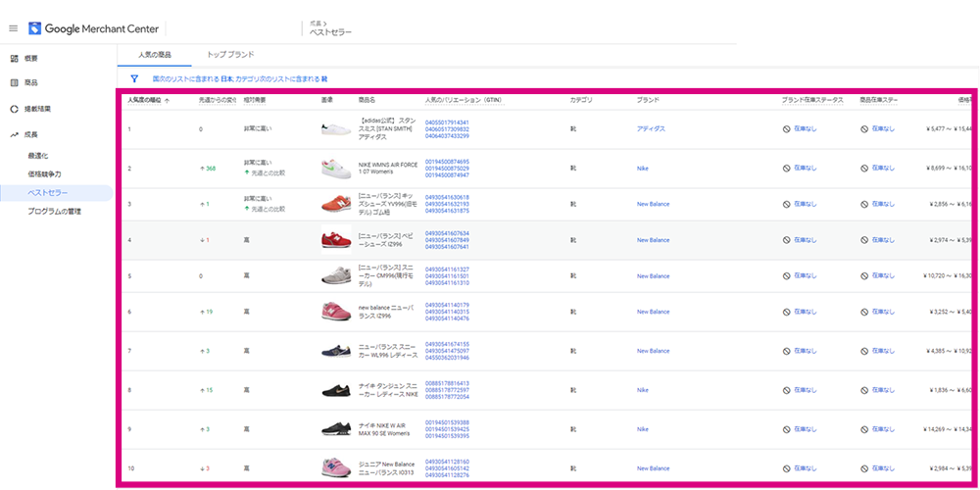Sort by 人気度の順位 column header

click(144, 100)
